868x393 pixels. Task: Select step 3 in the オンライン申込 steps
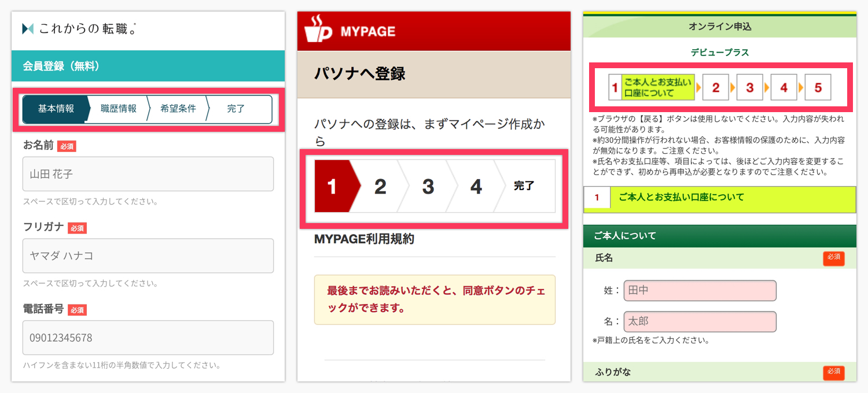point(750,88)
